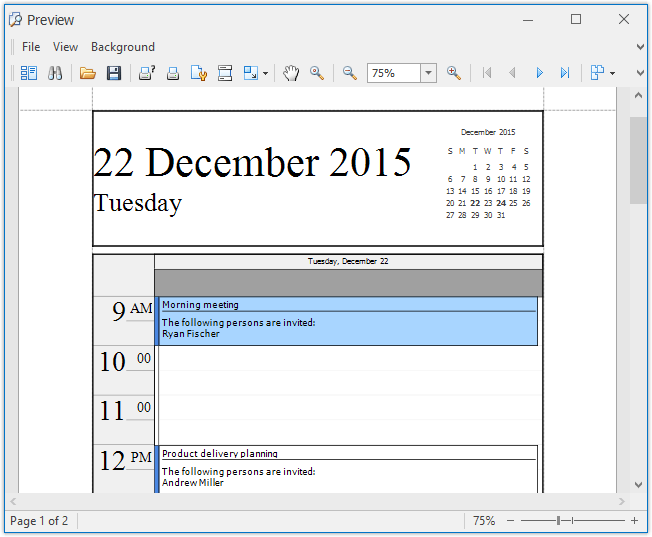The width and height of the screenshot is (652, 537).
Task: Click the vertical scrollbar thumb
Action: 638,161
